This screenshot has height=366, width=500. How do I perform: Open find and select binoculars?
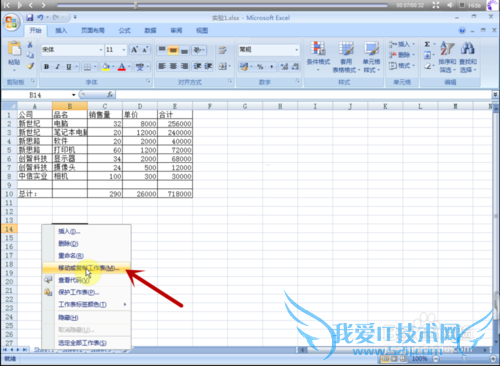point(468,57)
